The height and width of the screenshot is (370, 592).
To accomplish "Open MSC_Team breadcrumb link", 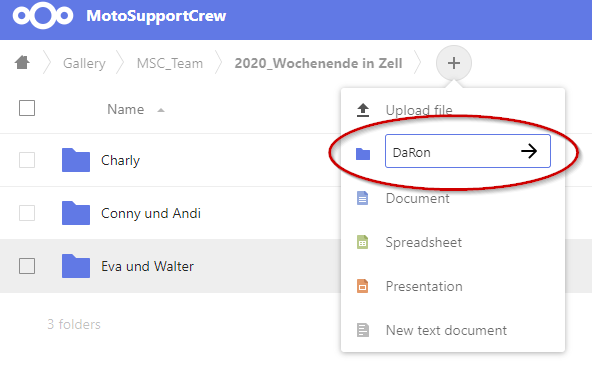I will [170, 63].
